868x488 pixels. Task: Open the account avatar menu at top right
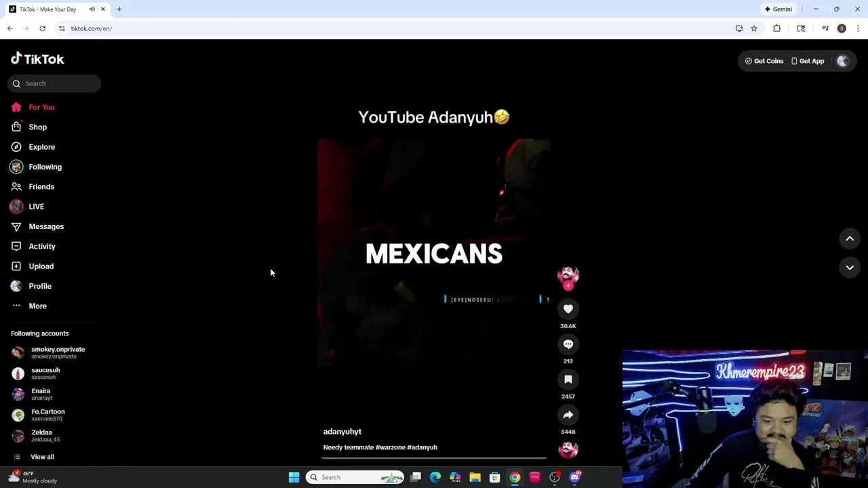[843, 61]
